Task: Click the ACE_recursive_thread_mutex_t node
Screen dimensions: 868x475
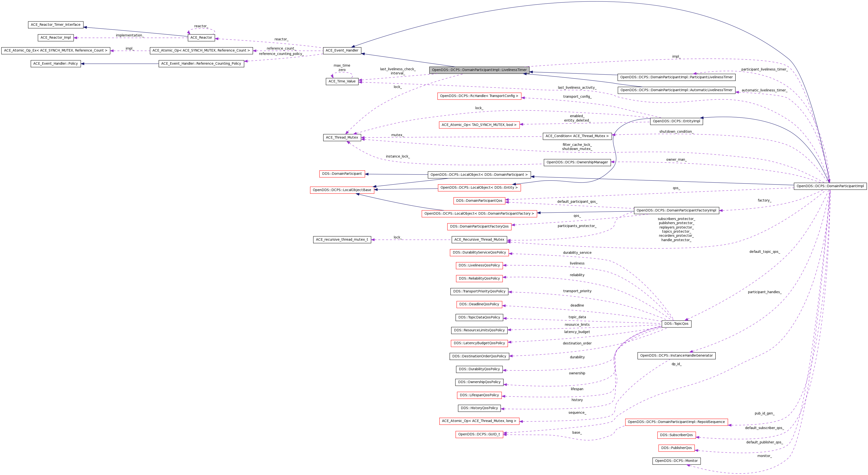Action: coord(342,240)
